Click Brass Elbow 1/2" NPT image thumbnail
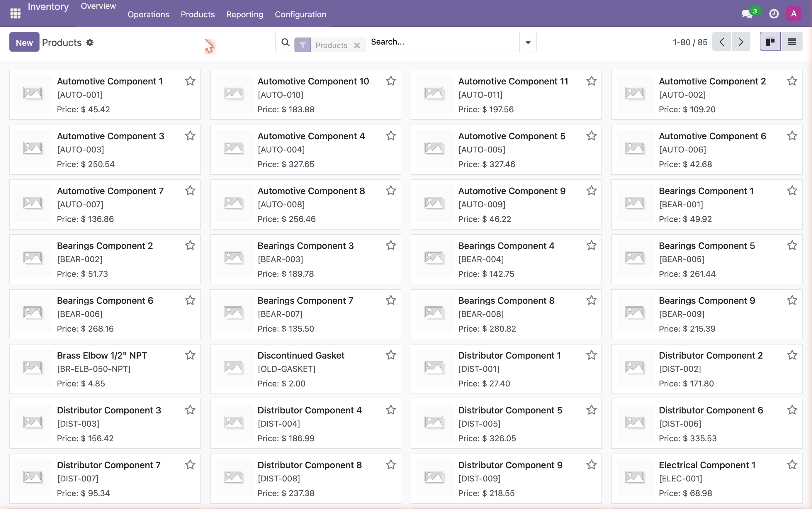The image size is (812, 509). (x=33, y=368)
